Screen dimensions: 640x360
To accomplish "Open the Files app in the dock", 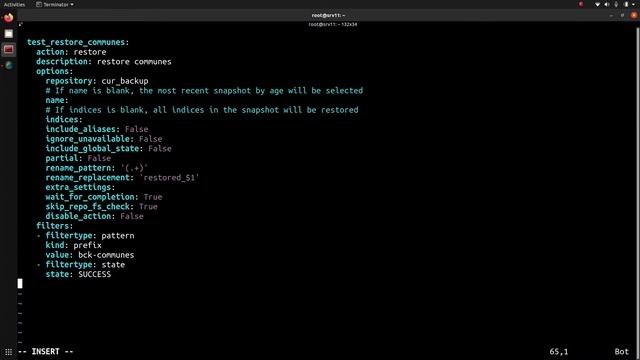I will click(x=9, y=33).
